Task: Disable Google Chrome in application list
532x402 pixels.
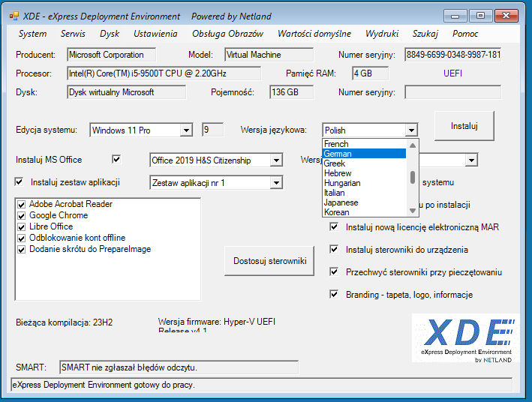Action: (x=23, y=216)
